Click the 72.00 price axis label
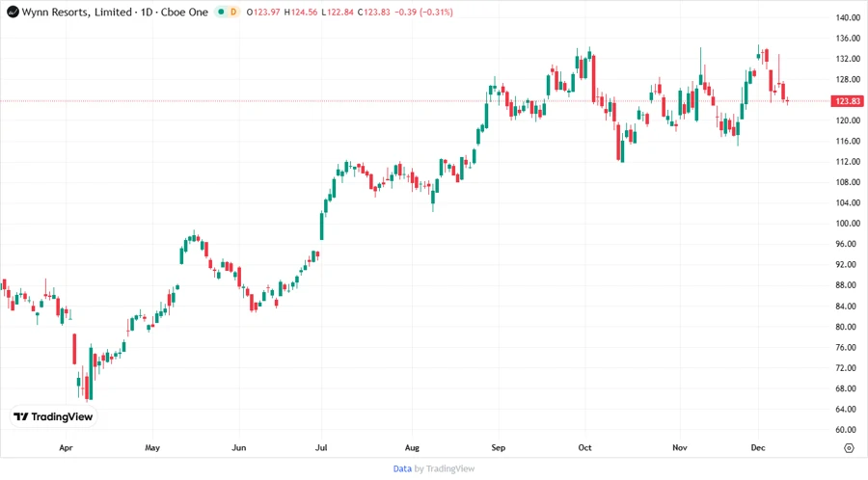The width and height of the screenshot is (868, 480). tap(848, 368)
